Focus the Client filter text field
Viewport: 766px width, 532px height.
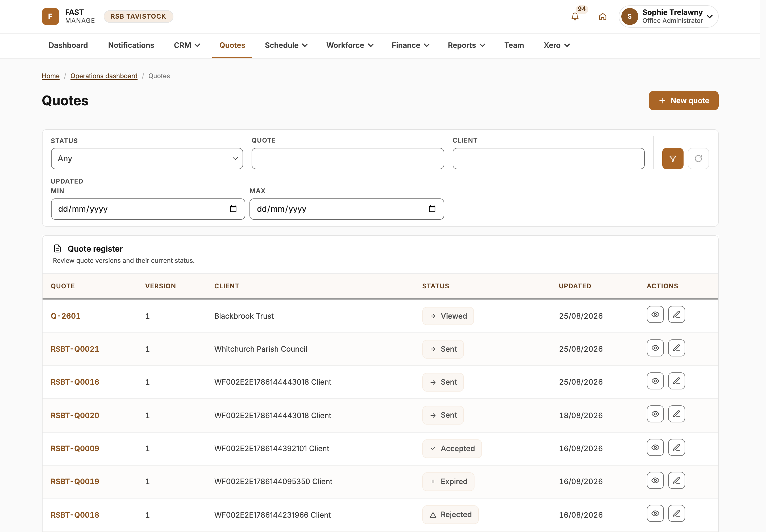click(548, 159)
